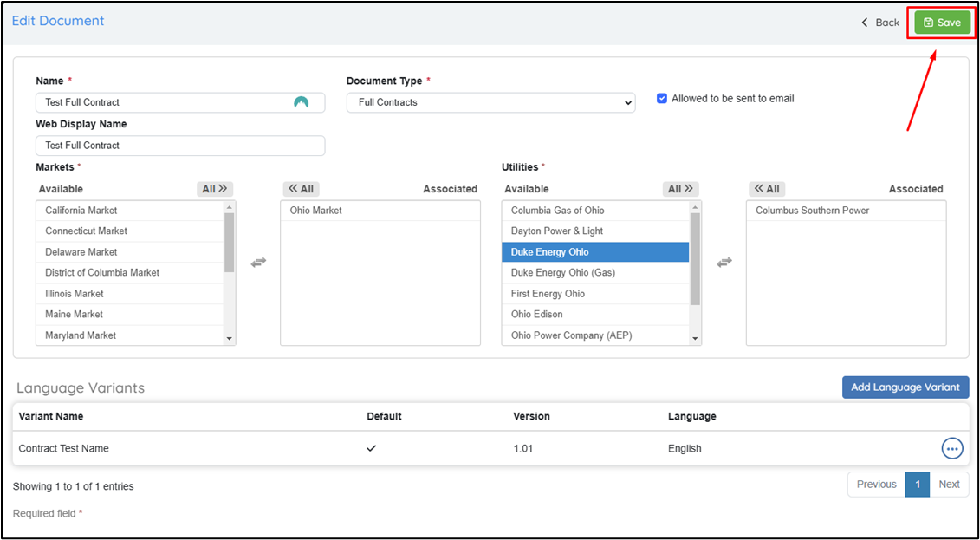
Task: Select Connecticut Market in available list
Action: coord(130,231)
